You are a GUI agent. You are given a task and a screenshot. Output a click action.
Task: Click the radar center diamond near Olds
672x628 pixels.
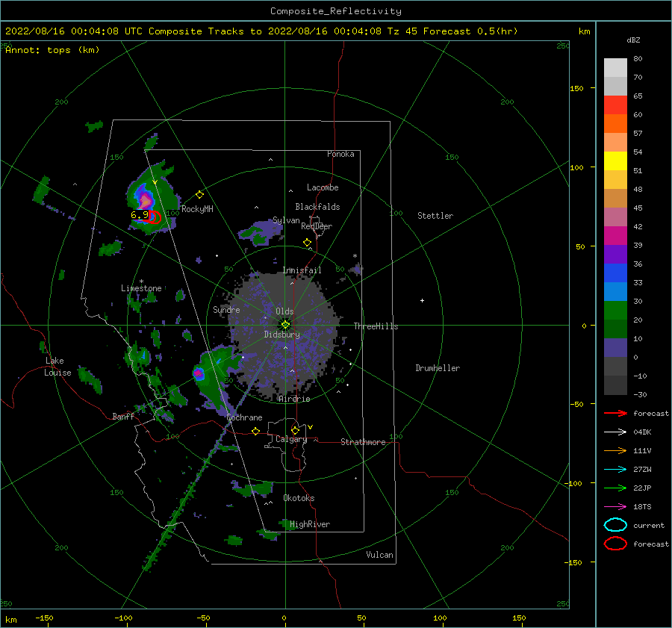(285, 325)
